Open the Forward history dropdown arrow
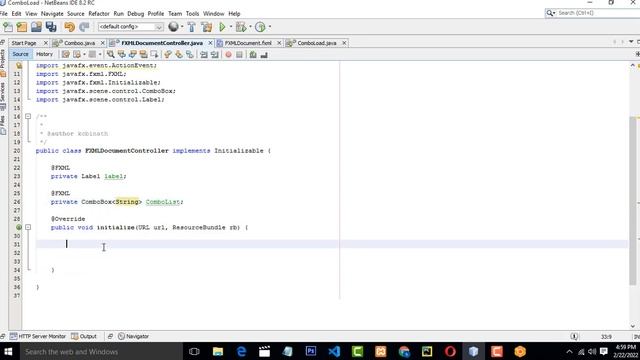 pyautogui.click(x=100, y=55)
